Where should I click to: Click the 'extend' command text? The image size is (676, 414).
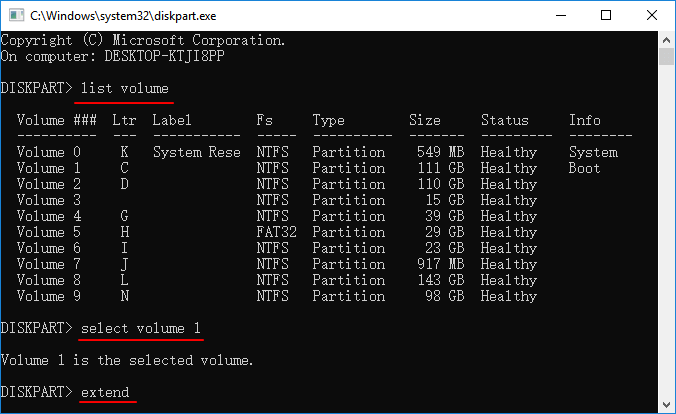(105, 392)
